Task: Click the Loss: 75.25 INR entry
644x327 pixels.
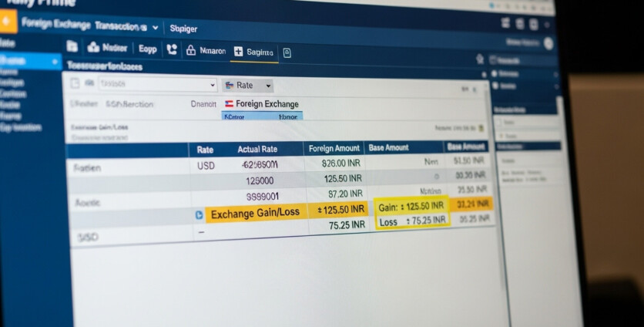Action: click(412, 221)
